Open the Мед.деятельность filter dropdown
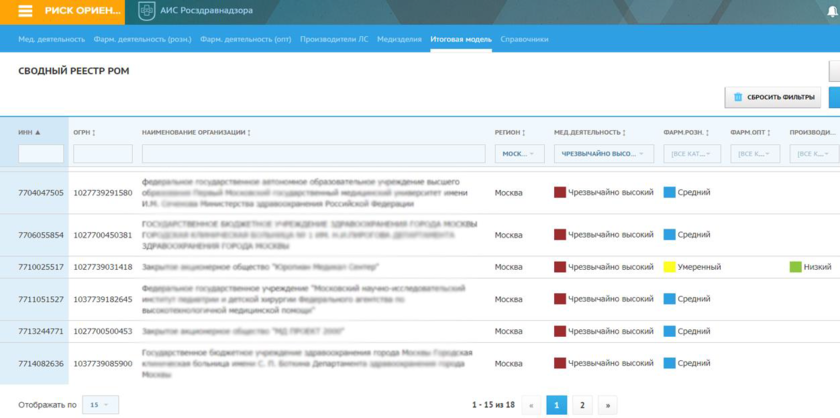Screen dimensions: 840x418 pyautogui.click(x=604, y=154)
